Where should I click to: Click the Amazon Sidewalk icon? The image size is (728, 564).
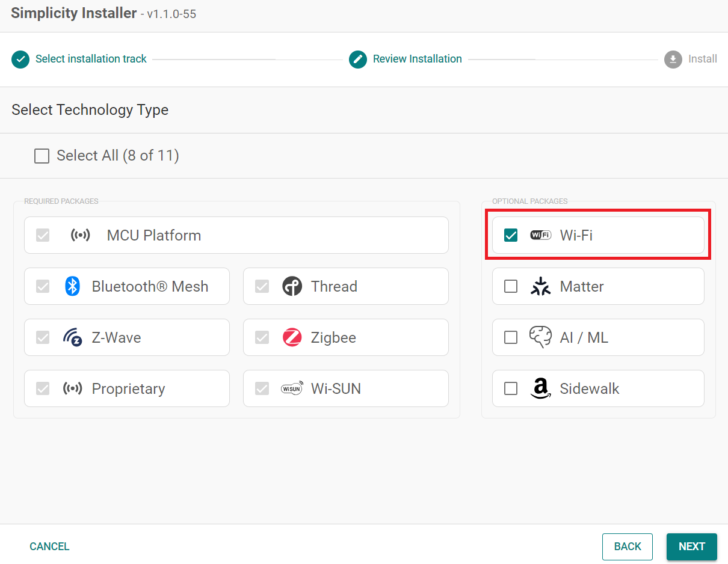[540, 389]
